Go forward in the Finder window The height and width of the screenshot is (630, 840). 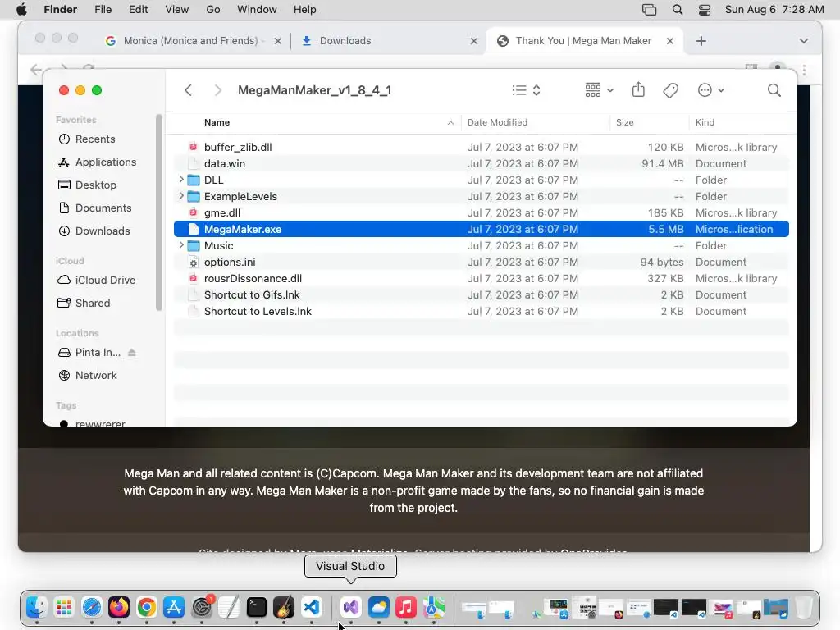point(217,90)
